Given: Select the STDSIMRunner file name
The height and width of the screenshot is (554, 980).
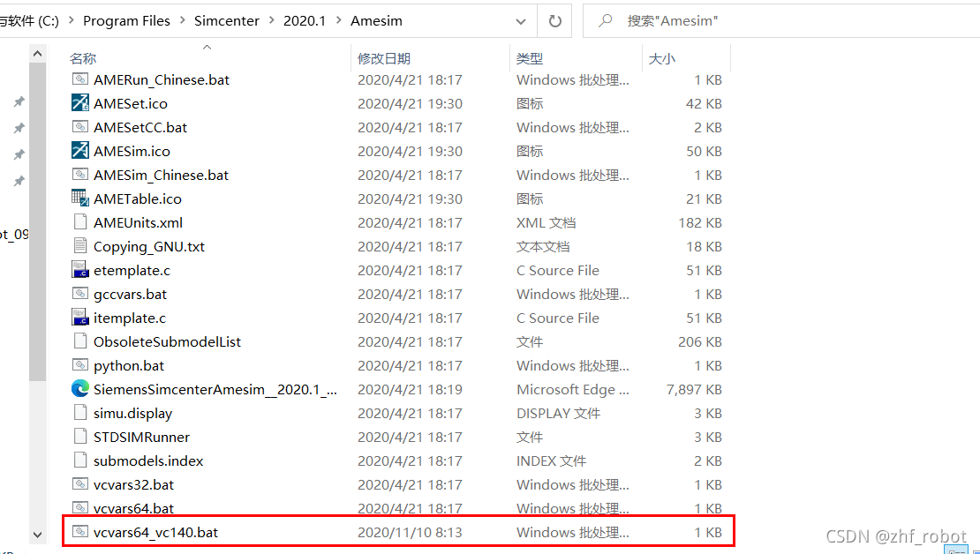Looking at the screenshot, I should click(141, 438).
